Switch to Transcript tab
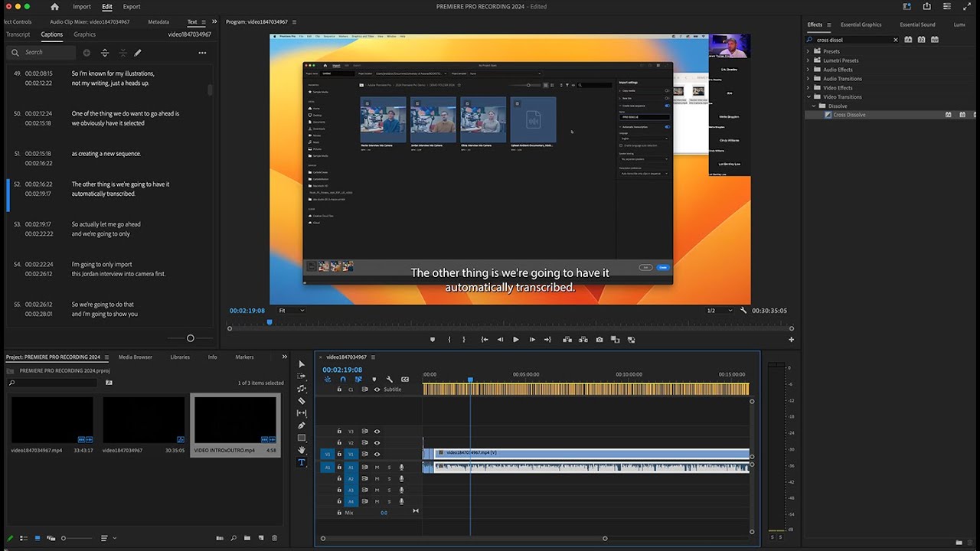This screenshot has height=551, width=980. [18, 34]
